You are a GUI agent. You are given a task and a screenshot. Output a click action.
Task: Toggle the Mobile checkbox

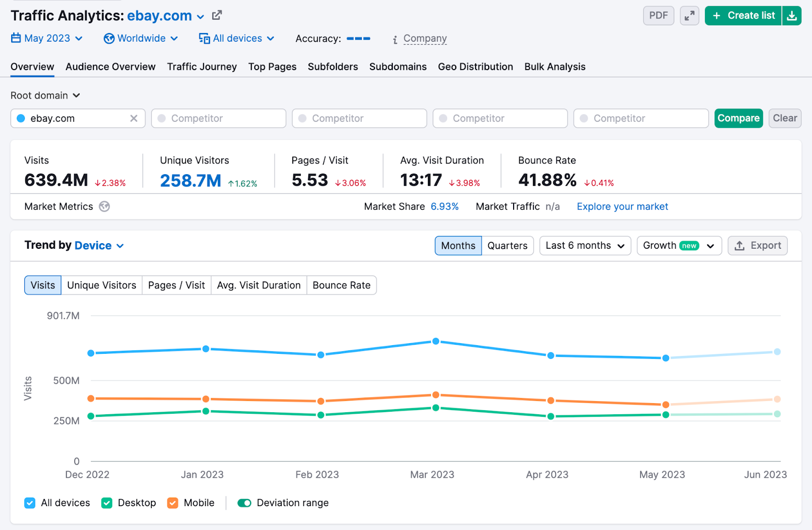tap(173, 503)
